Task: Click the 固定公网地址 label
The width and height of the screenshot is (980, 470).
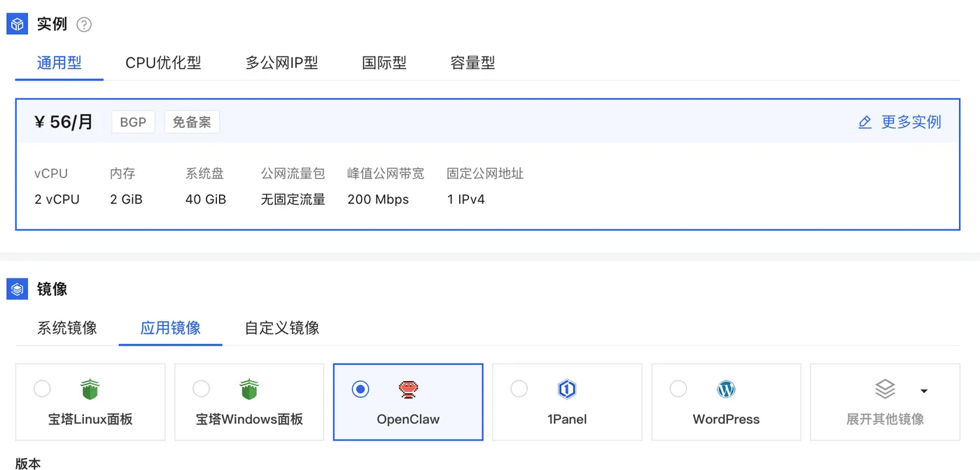Action: (x=485, y=173)
